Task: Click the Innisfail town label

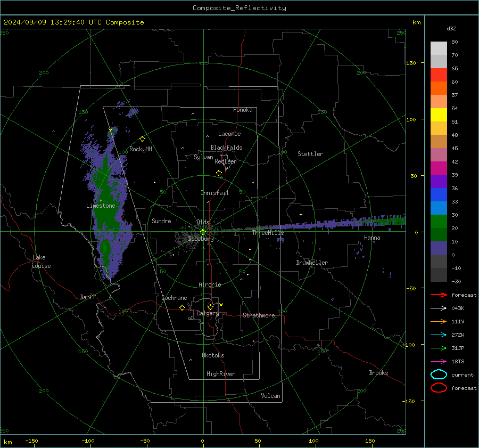Action: point(214,193)
